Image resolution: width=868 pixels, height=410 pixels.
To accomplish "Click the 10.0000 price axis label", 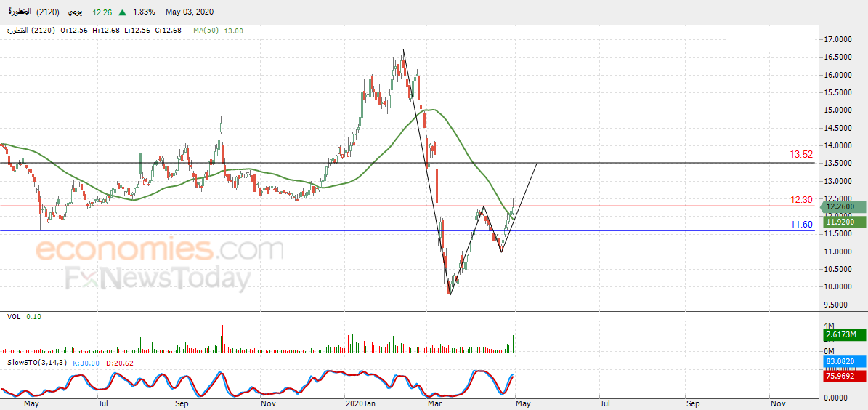I will click(x=837, y=287).
